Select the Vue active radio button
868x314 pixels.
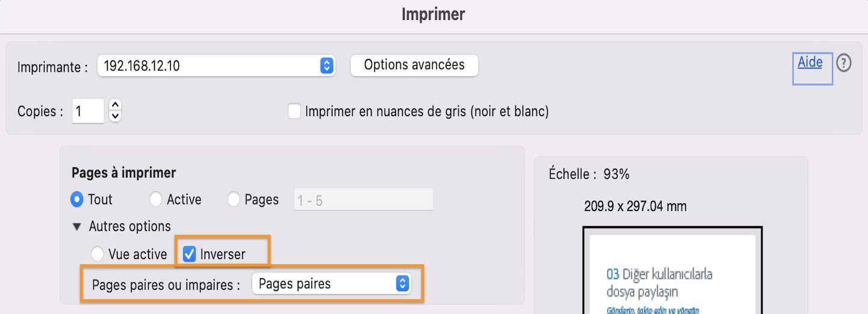(x=97, y=254)
